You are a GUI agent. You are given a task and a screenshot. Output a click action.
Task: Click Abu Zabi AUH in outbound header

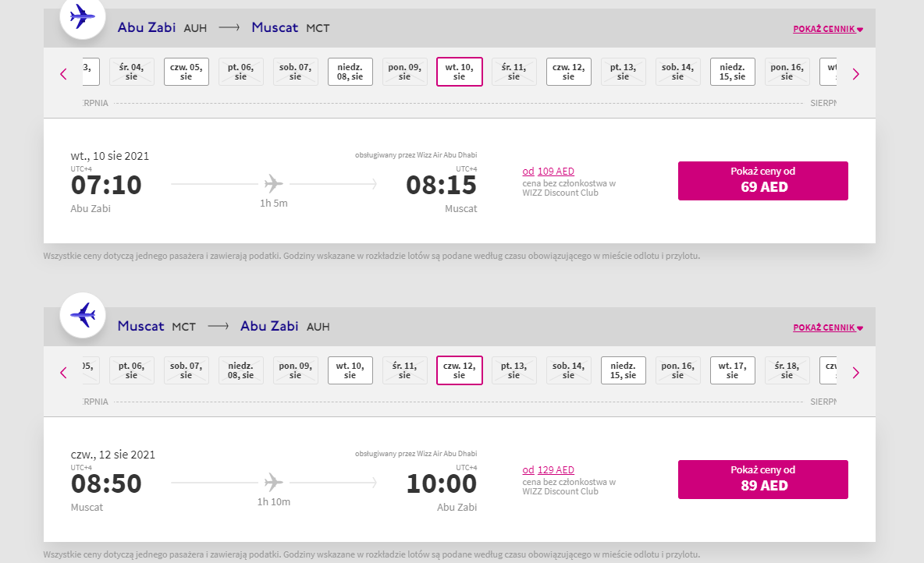[162, 27]
